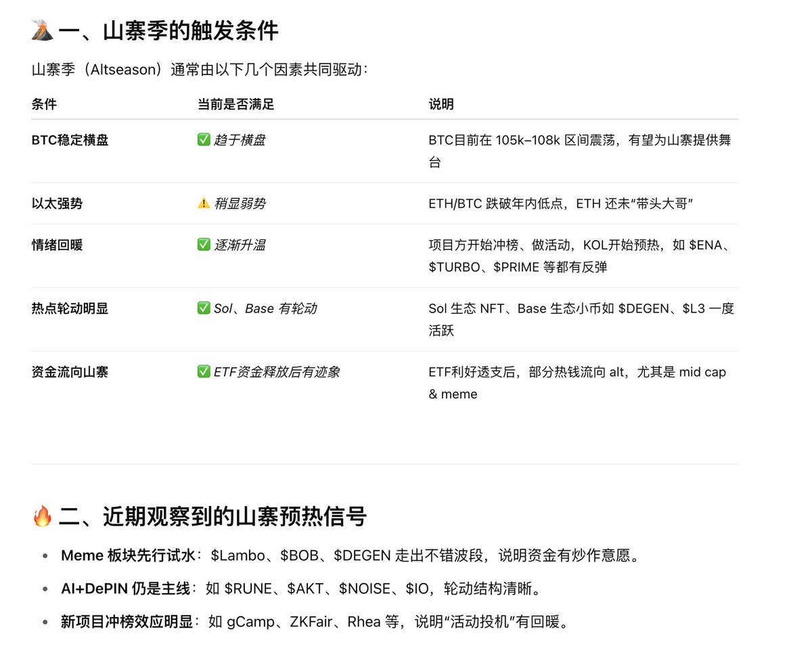Click the 项目方开始冲榜 description
The image size is (812, 646).
pos(579,256)
